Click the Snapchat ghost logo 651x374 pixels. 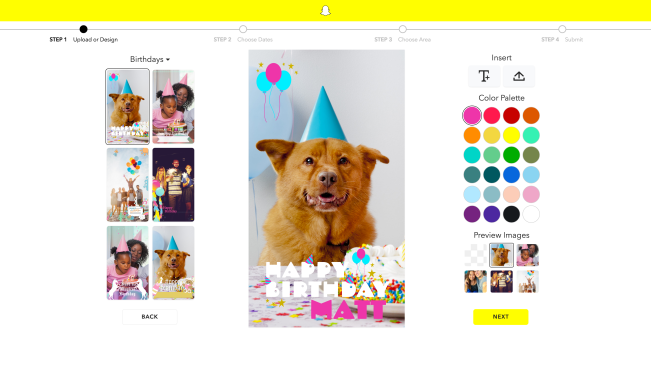tap(326, 10)
